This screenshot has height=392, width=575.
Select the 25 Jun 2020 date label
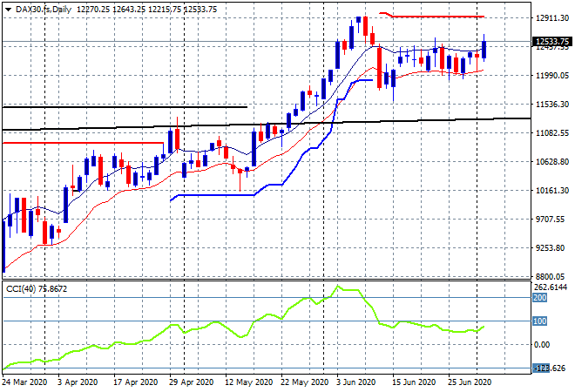[x=470, y=382]
